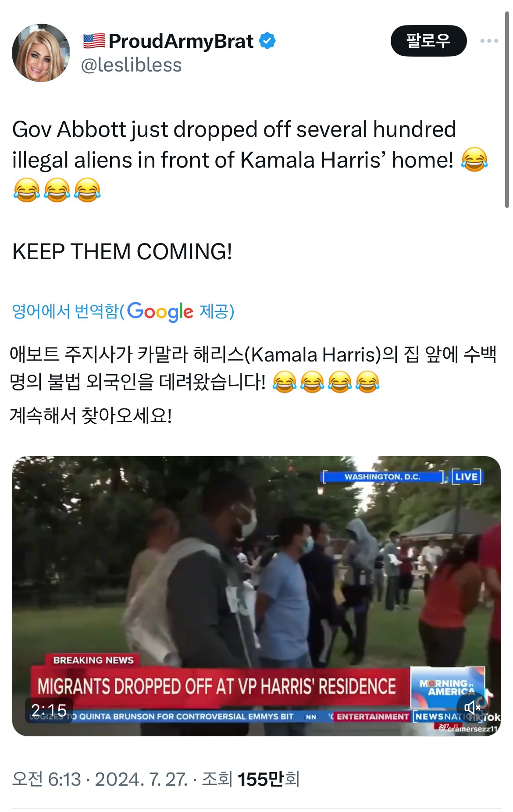Click the 2:15 video duration badge
Viewport: 513px width, 812px height.
point(49,710)
